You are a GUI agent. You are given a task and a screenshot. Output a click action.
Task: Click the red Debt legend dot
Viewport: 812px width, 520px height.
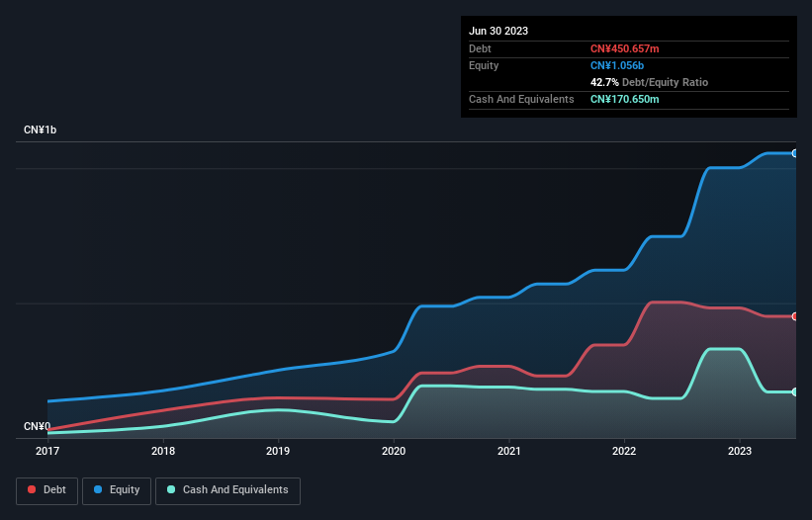[x=32, y=489]
